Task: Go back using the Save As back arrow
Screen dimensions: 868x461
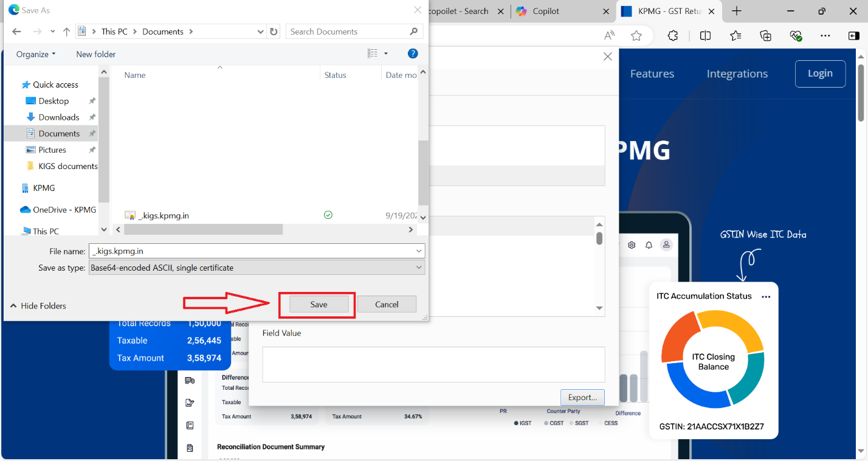Action: [x=16, y=32]
